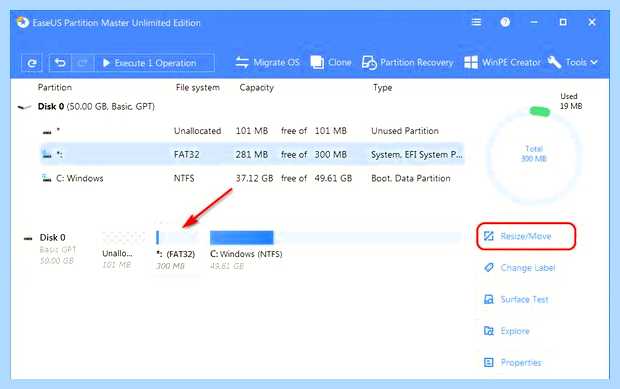Open the Clone tool
The image size is (620, 389).
click(331, 62)
